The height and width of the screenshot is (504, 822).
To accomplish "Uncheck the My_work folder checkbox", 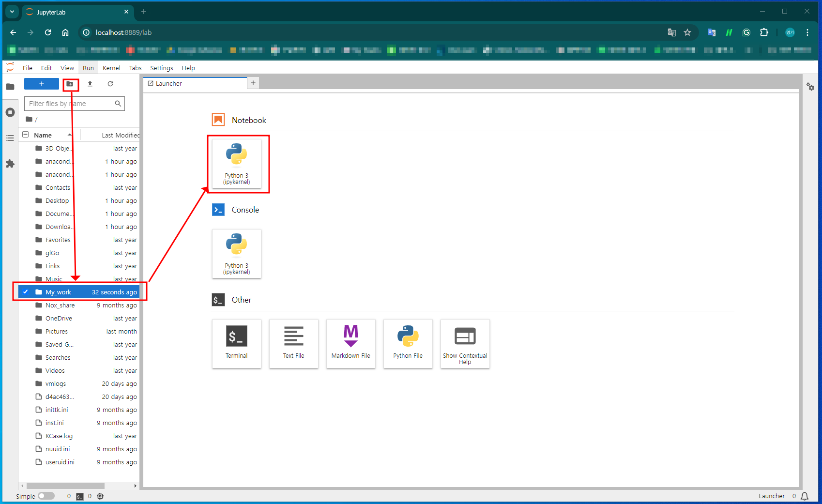I will click(x=26, y=292).
